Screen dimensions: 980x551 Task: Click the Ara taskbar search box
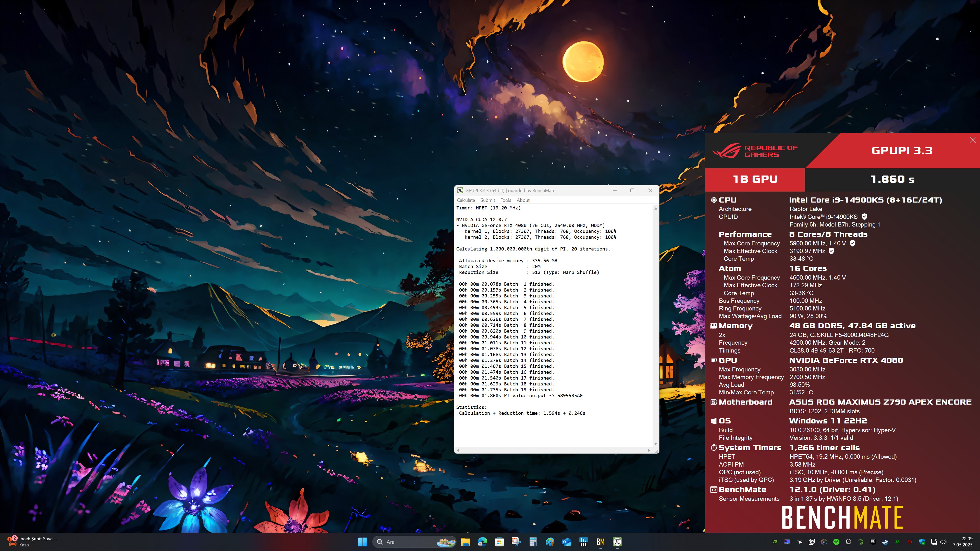(414, 542)
